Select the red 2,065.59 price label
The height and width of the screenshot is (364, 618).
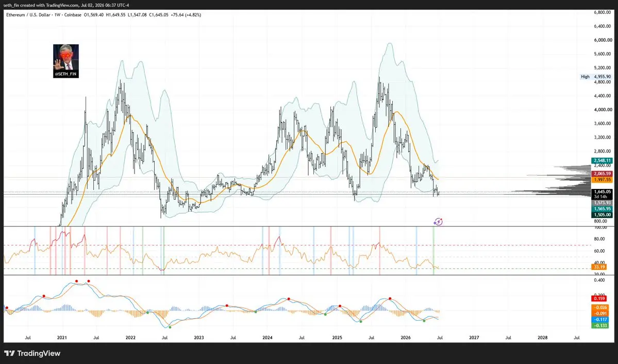(602, 174)
